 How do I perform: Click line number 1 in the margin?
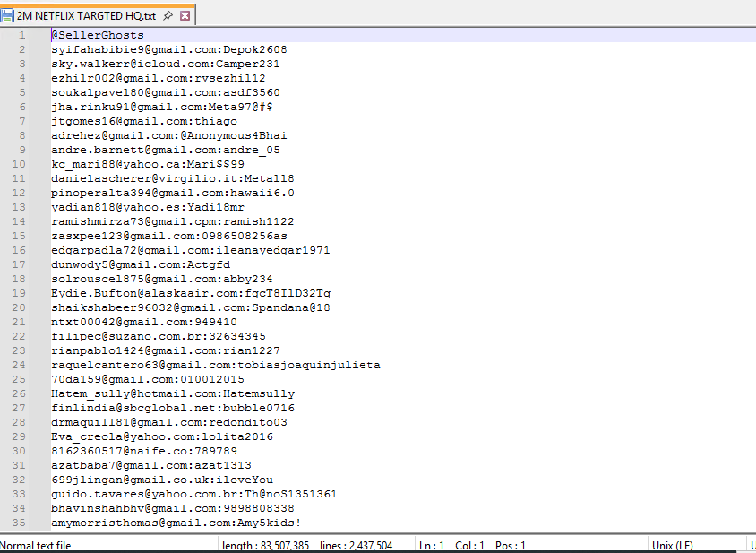(x=21, y=35)
